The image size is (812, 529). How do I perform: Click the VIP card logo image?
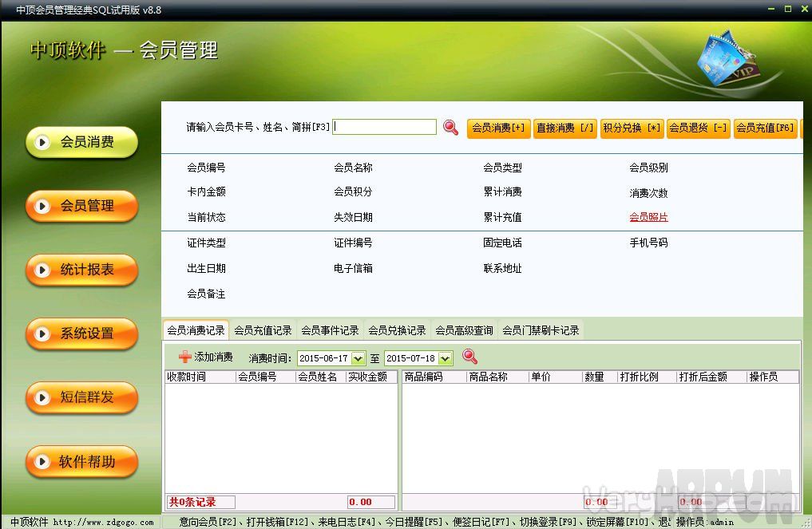pyautogui.click(x=725, y=58)
